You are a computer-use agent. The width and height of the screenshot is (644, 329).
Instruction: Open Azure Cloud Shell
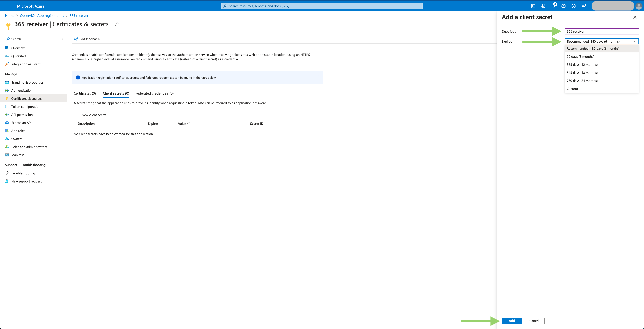pyautogui.click(x=533, y=6)
